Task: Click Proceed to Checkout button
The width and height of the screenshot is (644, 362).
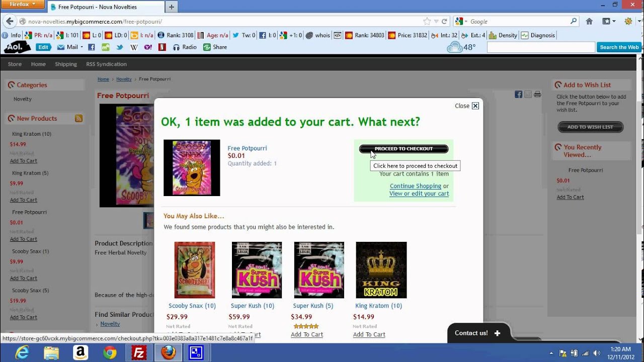Action: [x=404, y=149]
